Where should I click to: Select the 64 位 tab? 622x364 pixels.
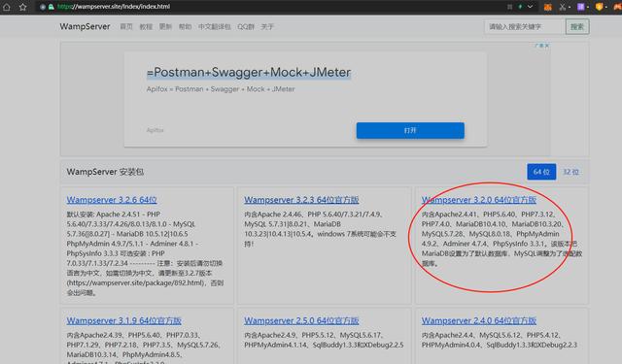point(541,172)
